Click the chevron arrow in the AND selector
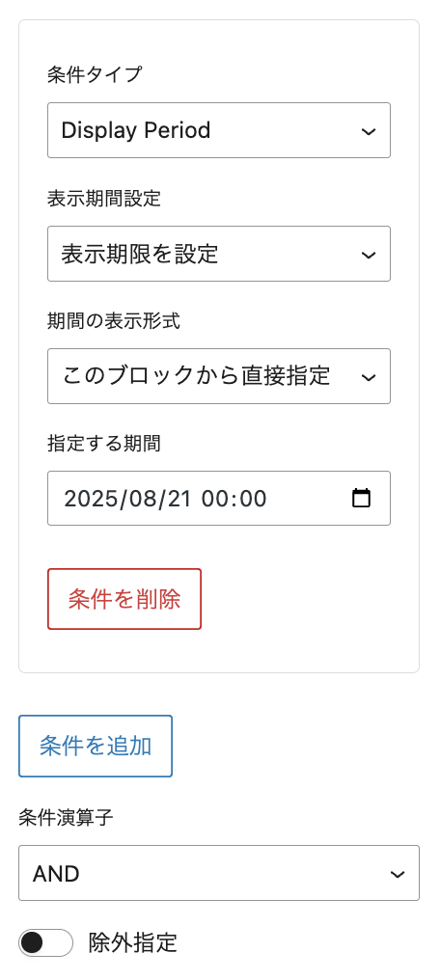Image resolution: width=440 pixels, height=980 pixels. pyautogui.click(x=398, y=874)
